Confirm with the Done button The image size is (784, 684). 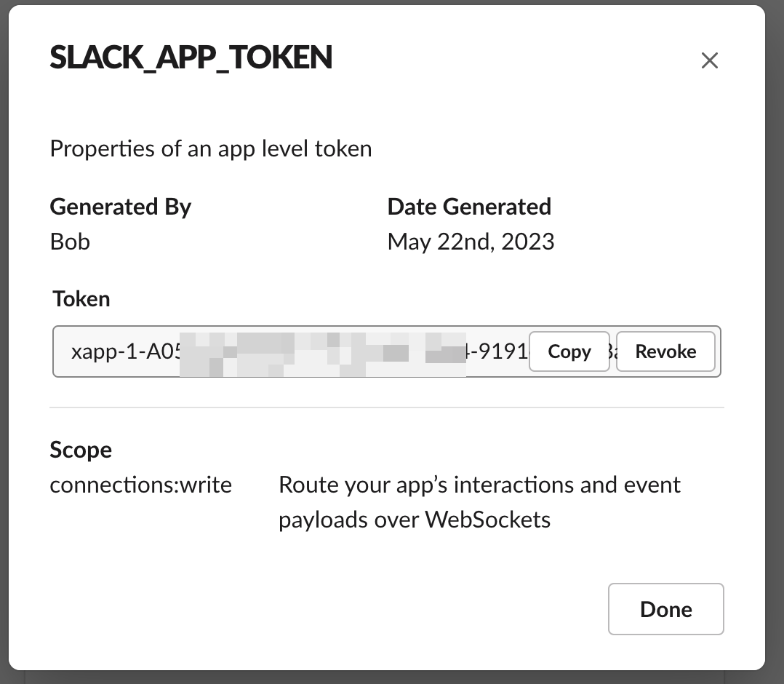665,609
